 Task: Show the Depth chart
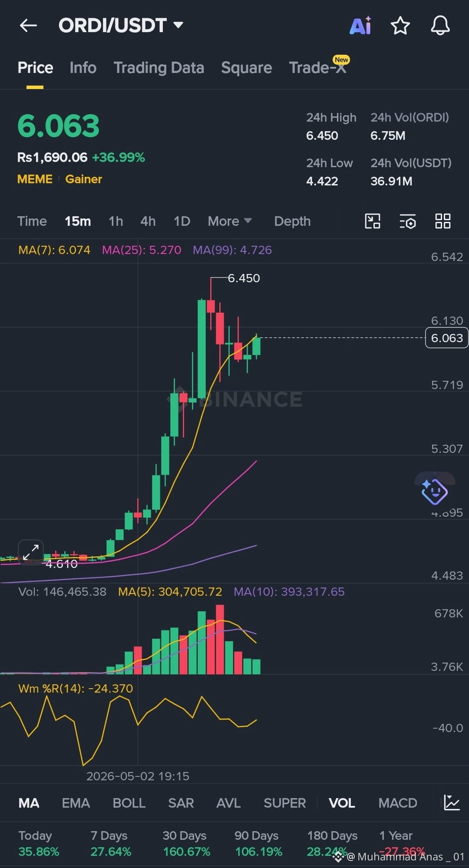[x=292, y=221]
